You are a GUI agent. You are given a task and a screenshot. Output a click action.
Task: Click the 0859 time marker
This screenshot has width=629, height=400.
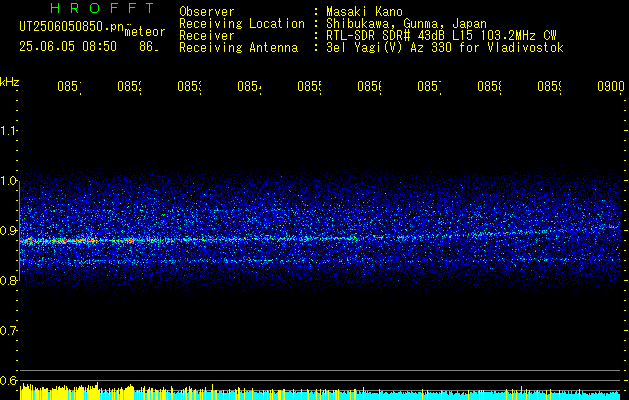(x=550, y=86)
